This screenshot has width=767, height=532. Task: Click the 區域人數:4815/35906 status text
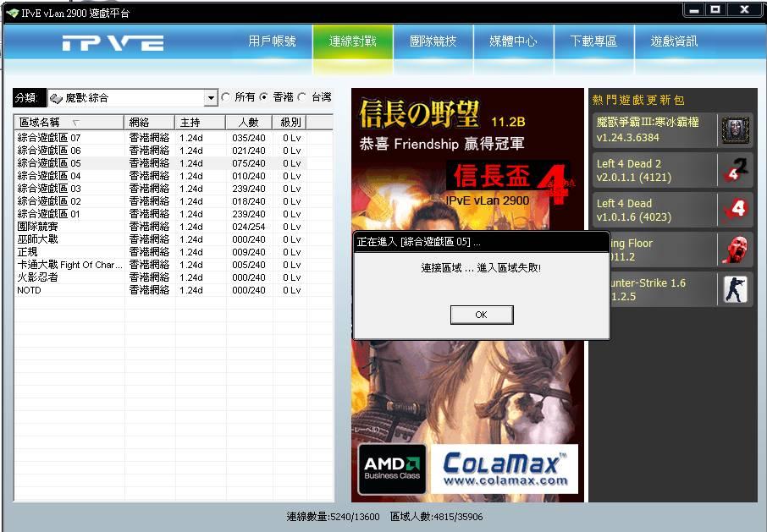tap(436, 517)
